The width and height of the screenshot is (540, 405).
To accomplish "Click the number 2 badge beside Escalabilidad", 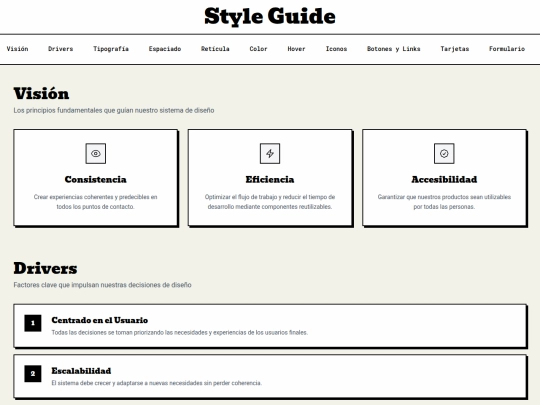I will coord(33,374).
